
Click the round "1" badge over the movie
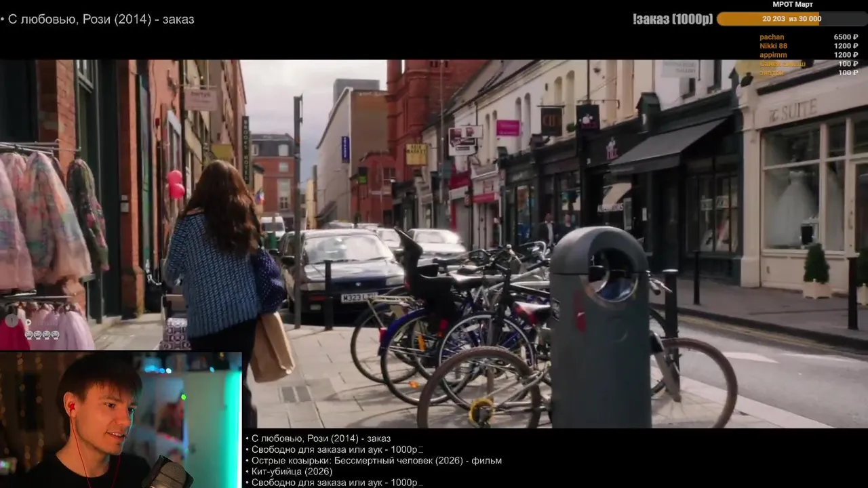pos(10,320)
